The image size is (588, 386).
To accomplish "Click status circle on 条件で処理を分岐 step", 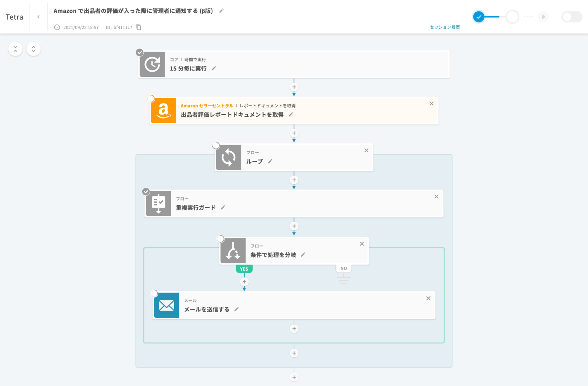I will click(x=220, y=239).
